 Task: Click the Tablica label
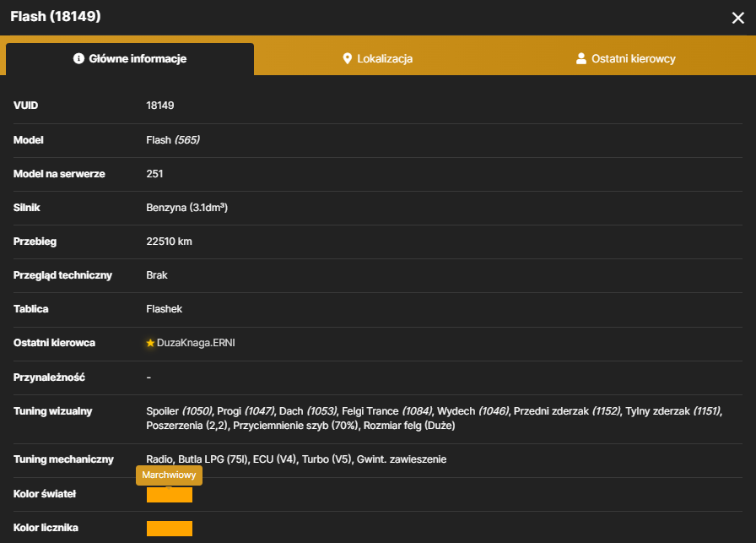31,309
